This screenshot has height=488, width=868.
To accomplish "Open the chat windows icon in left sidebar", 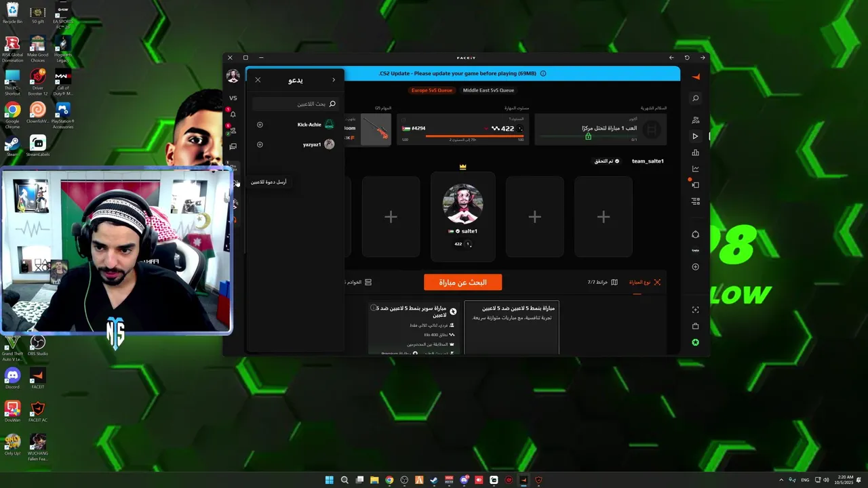I will (233, 146).
